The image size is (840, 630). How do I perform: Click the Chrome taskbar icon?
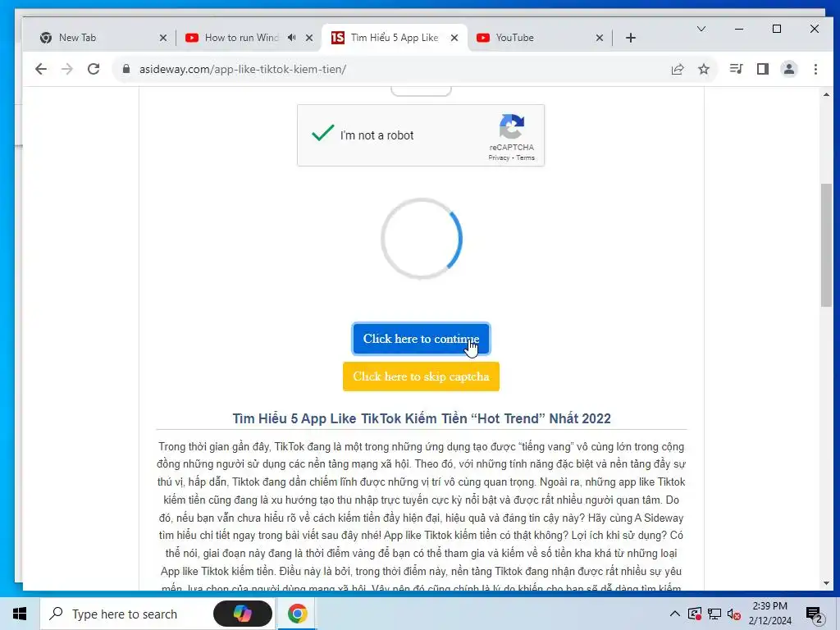coord(297,614)
